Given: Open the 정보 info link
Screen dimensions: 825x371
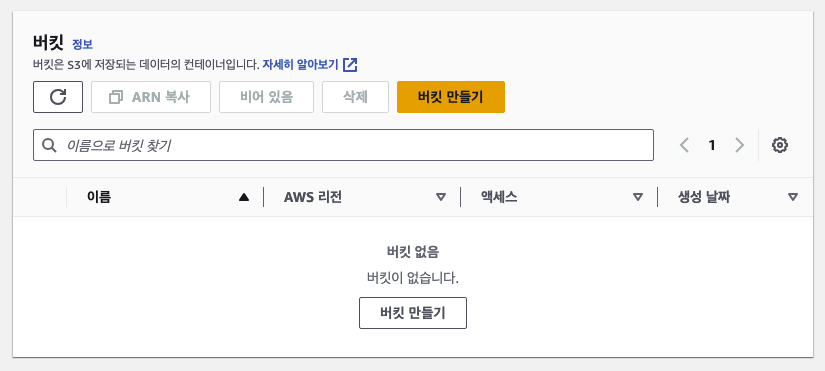Looking at the screenshot, I should 82,44.
